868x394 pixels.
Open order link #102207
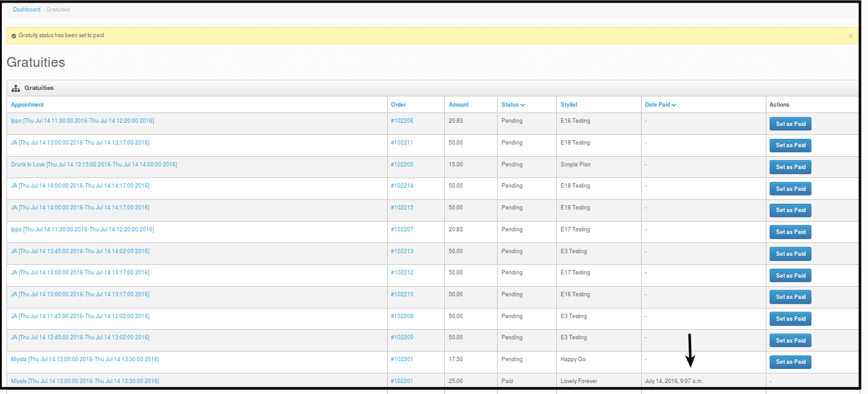402,229
